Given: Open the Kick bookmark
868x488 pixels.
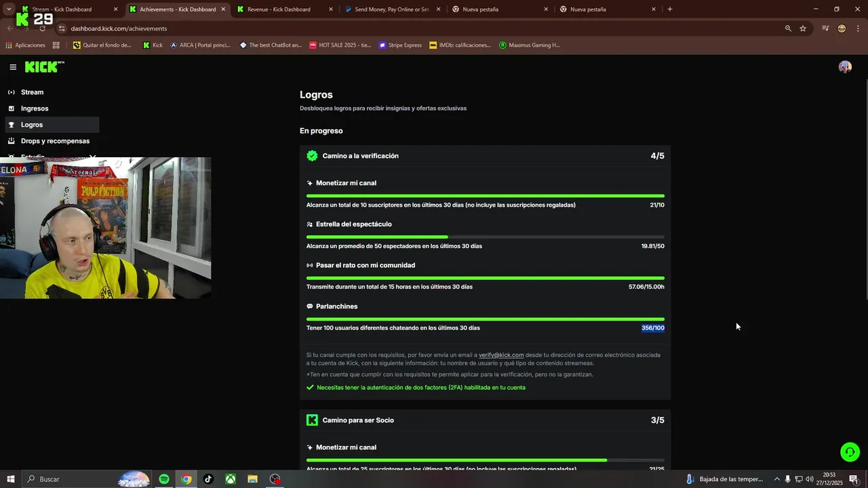Looking at the screenshot, I should pos(153,45).
